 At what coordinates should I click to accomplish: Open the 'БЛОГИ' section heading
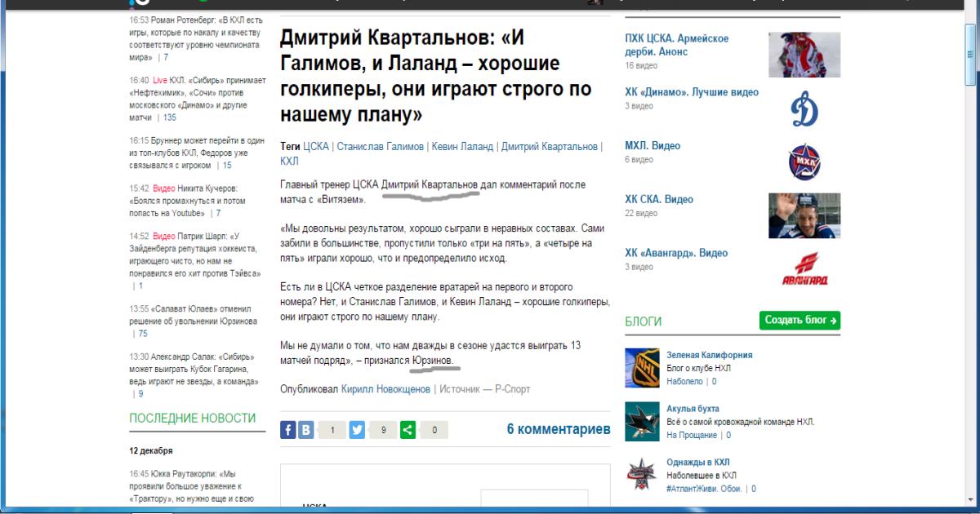pos(644,321)
